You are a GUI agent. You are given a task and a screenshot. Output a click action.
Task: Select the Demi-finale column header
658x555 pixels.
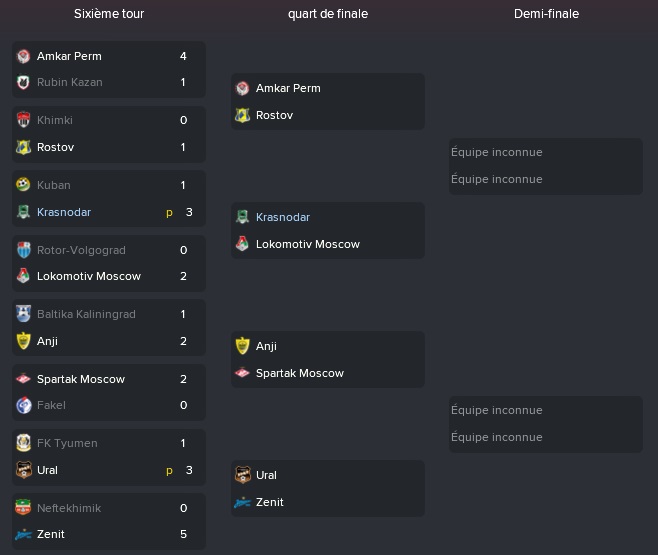pyautogui.click(x=546, y=14)
